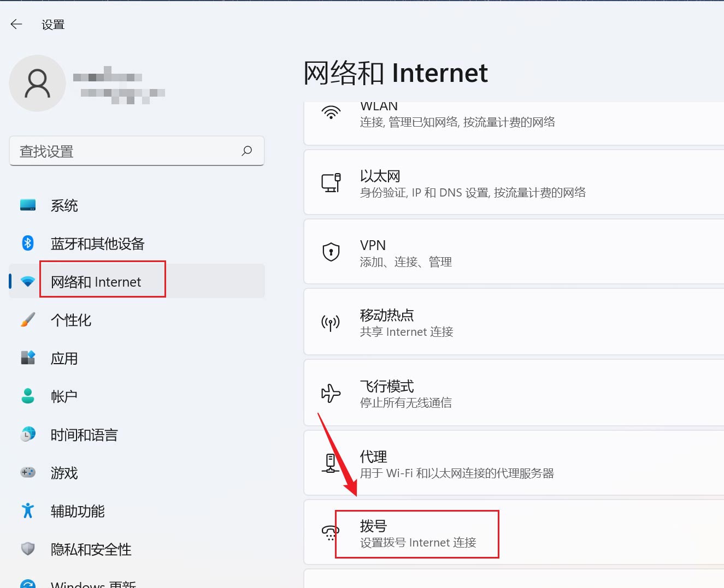Click the 移动热点 mobile hotspot icon
The height and width of the screenshot is (588, 724).
(330, 323)
